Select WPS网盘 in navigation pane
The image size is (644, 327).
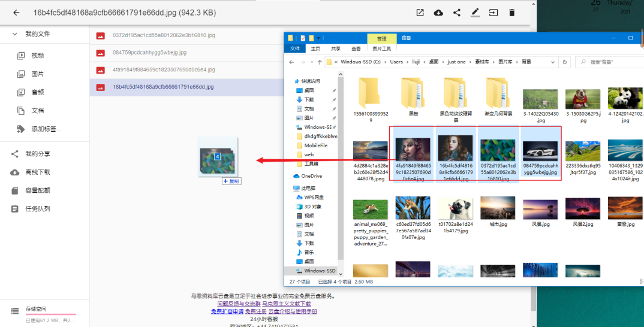pos(312,198)
